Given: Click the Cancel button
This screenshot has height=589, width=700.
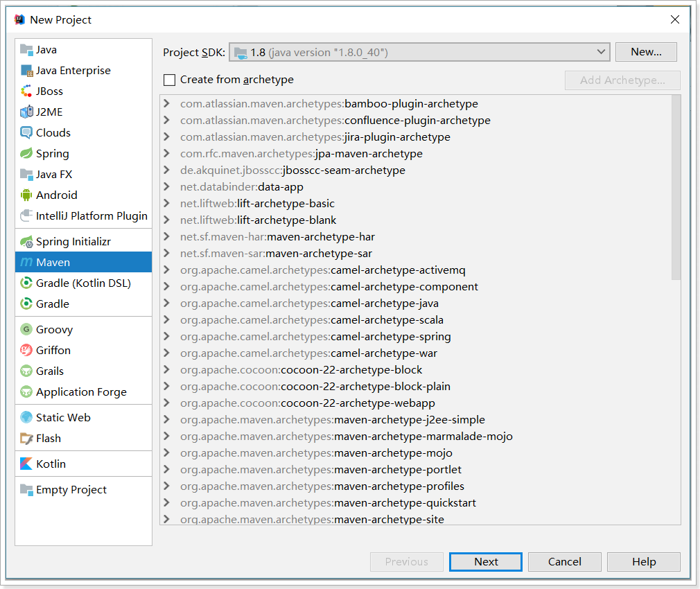Looking at the screenshot, I should pyautogui.click(x=565, y=562).
